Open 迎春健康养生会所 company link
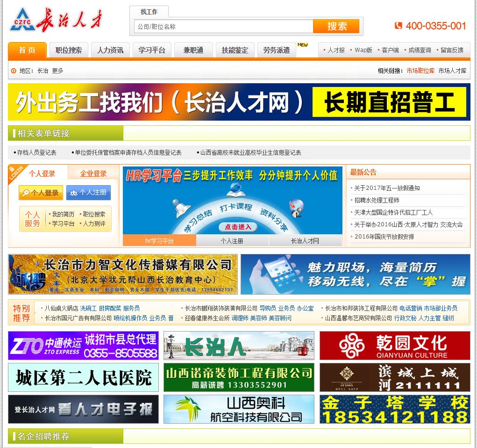This screenshot has height=448, width=477. pos(207,318)
